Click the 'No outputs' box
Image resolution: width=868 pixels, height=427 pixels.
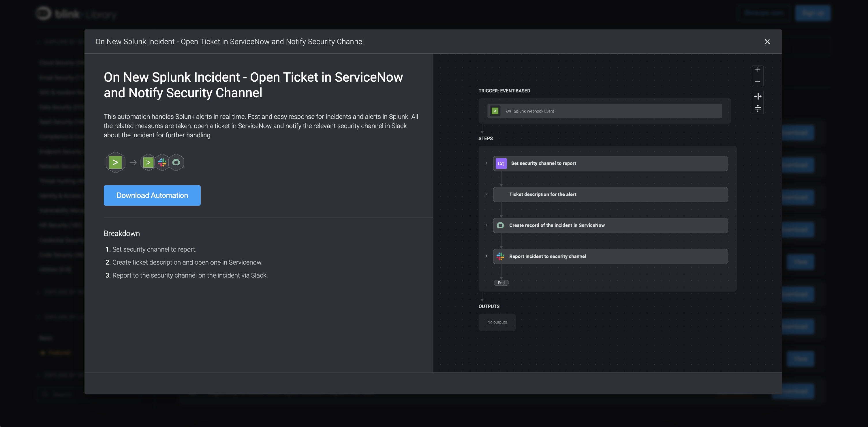click(497, 322)
